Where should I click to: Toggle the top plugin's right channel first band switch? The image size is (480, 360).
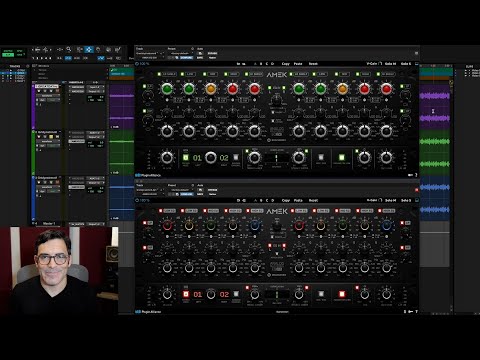coord(291,74)
